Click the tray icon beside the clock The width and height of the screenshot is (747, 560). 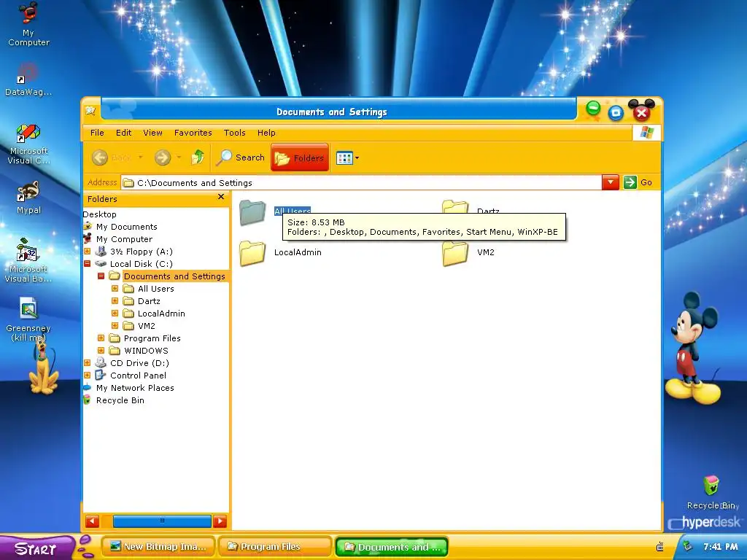687,547
